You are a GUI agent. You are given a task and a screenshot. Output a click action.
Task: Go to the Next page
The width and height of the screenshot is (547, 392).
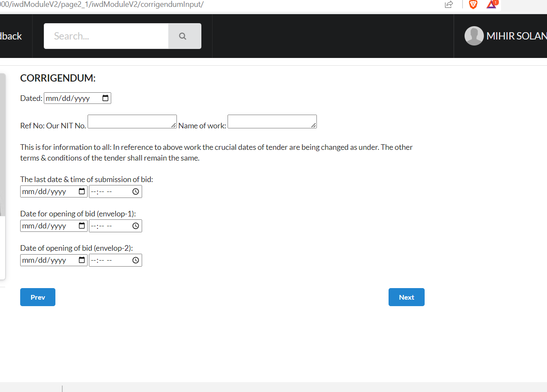[407, 297]
